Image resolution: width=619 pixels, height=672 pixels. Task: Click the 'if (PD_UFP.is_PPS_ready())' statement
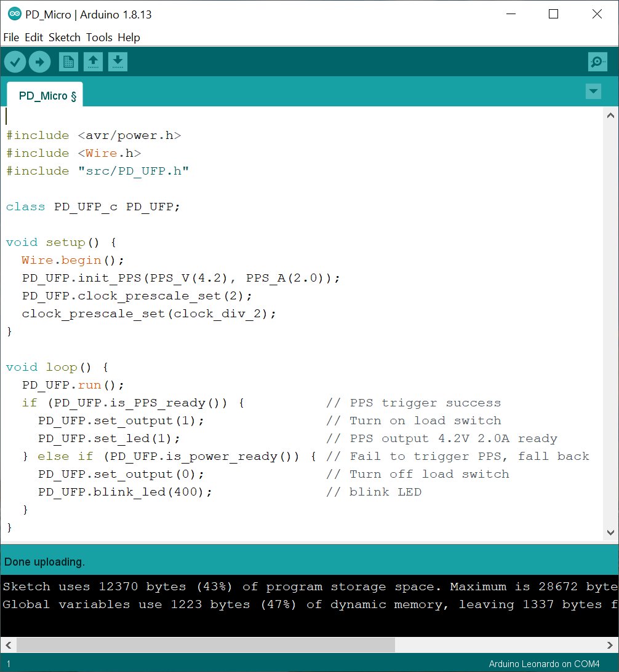click(x=133, y=403)
